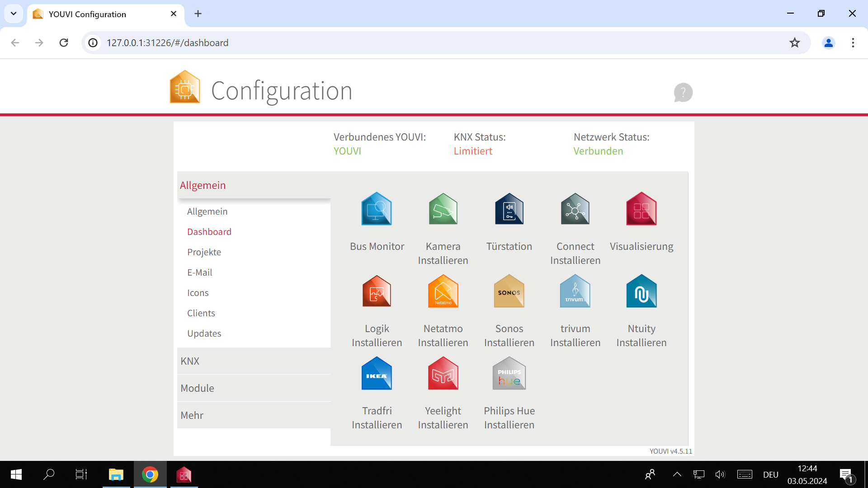Open Clients in the sidebar
Viewport: 868px width, 488px height.
click(x=201, y=313)
